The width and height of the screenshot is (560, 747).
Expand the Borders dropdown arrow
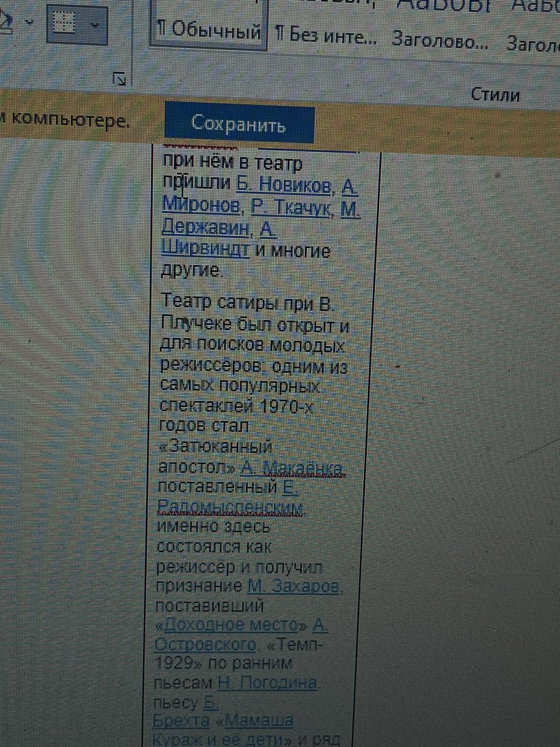pyautogui.click(x=95, y=26)
